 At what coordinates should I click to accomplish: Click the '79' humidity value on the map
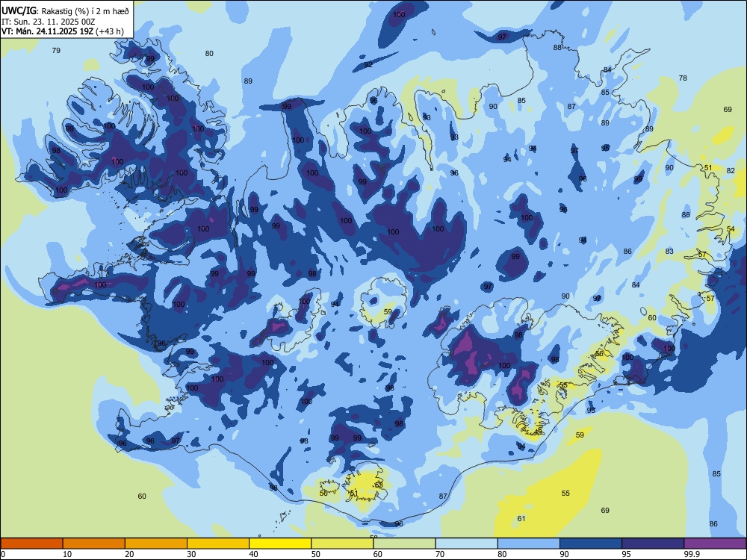click(56, 50)
